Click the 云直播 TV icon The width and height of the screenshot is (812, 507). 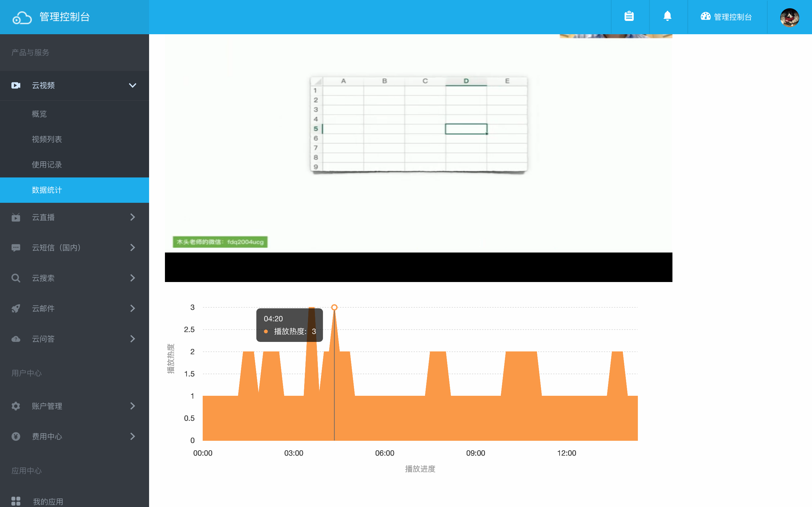[16, 217]
